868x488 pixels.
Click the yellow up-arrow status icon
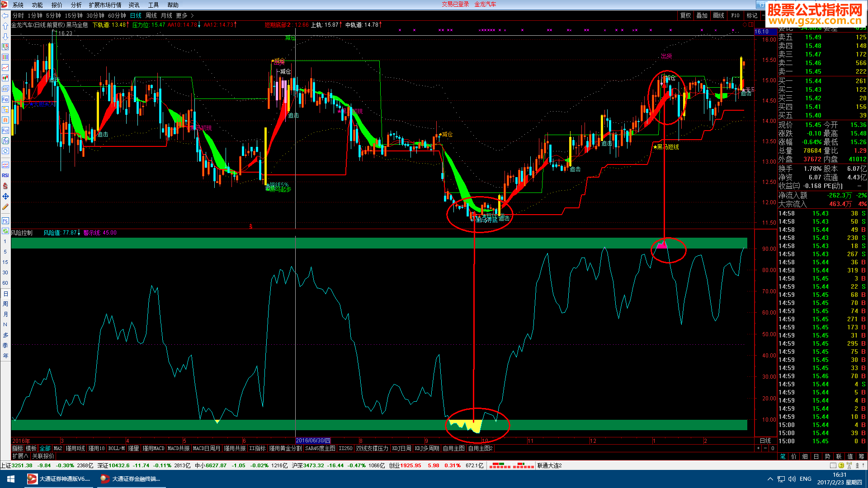(x=841, y=465)
